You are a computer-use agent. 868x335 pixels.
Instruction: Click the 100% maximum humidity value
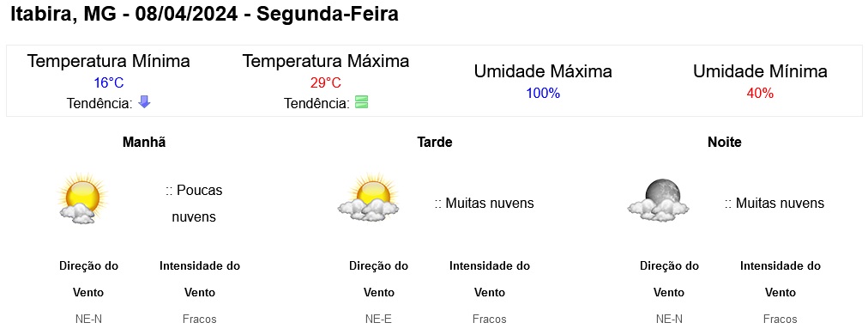click(543, 93)
